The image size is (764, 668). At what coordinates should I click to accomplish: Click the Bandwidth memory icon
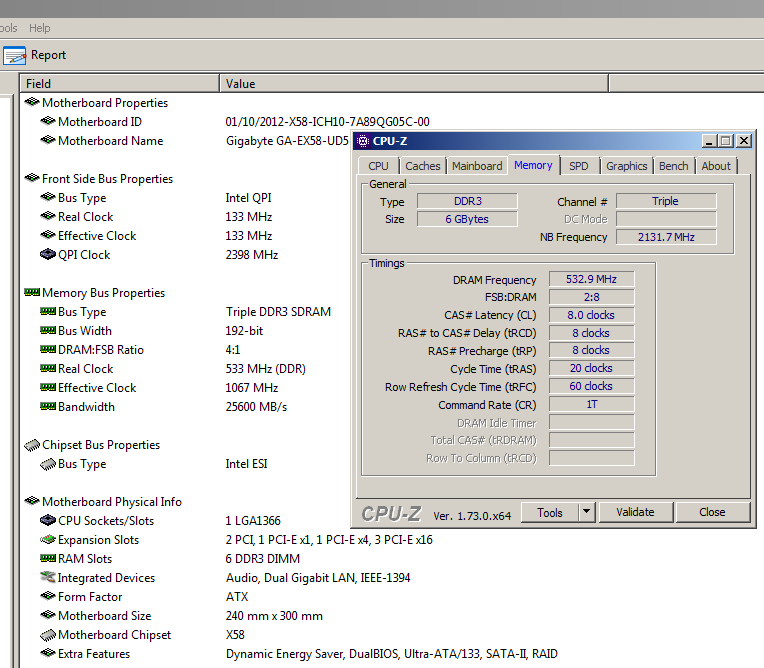[48, 406]
